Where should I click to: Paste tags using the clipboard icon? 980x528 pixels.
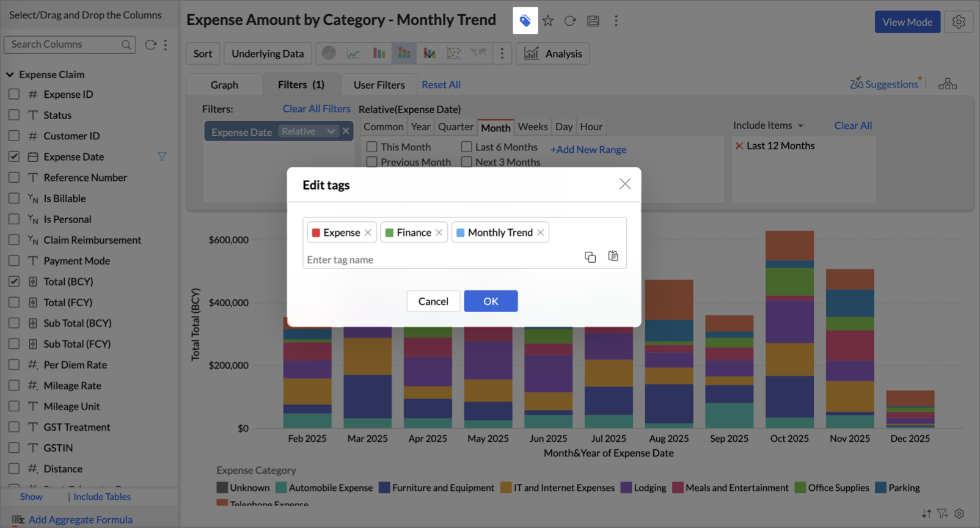pos(613,257)
